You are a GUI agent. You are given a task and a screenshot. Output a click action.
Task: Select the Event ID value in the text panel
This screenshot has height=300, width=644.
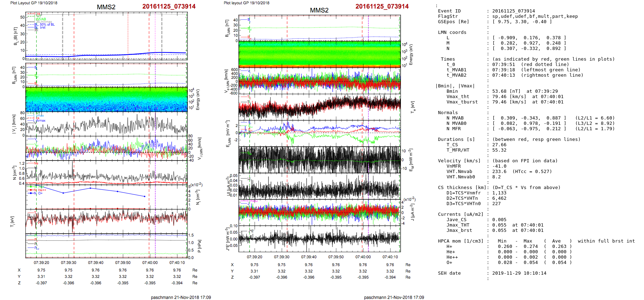(x=513, y=11)
